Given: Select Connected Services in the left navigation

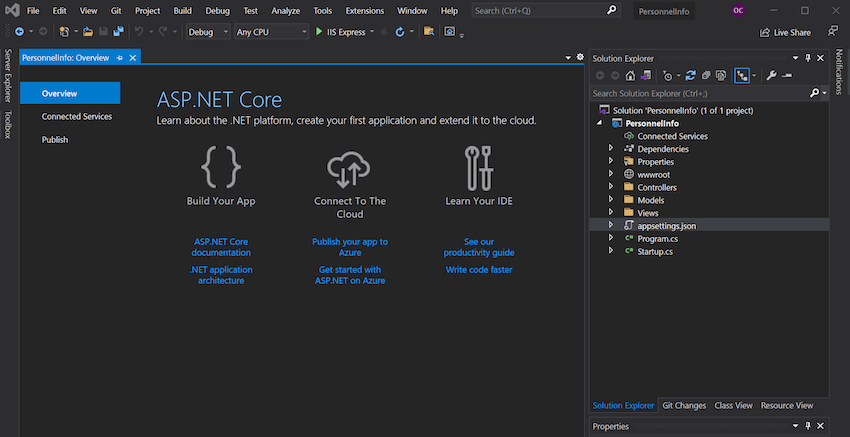Looking at the screenshot, I should click(x=77, y=117).
